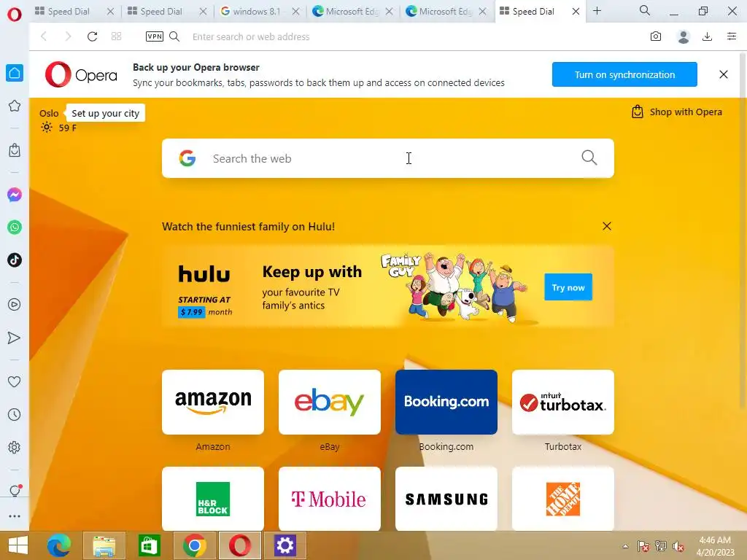747x560 pixels.
Task: Click Set up your city tooltip
Action: tap(105, 113)
